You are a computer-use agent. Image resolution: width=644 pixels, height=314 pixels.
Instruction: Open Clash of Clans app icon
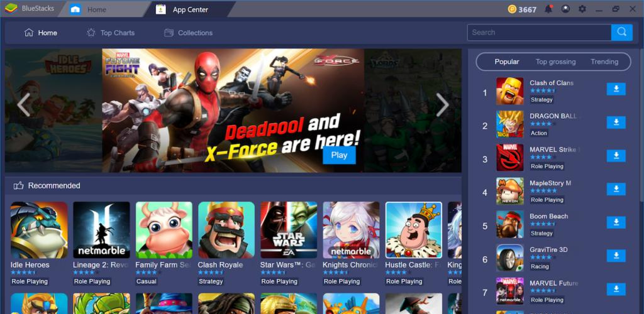509,91
